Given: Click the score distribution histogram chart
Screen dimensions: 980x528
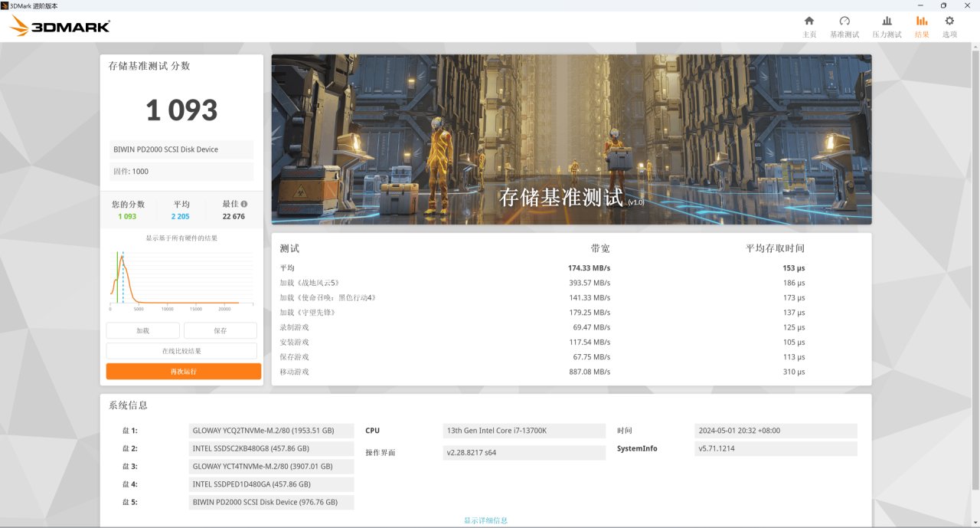Looking at the screenshot, I should pos(182,277).
